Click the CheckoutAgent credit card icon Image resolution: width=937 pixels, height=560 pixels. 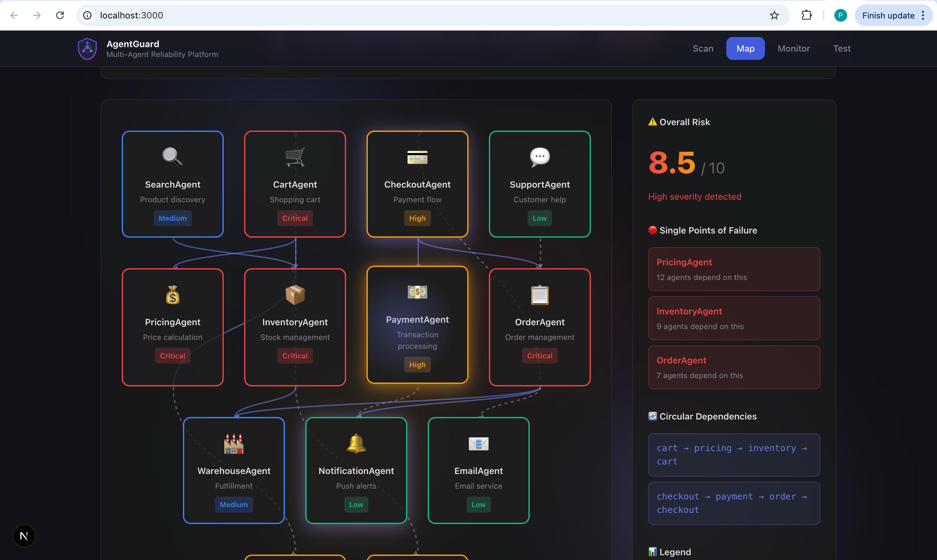coord(417,157)
